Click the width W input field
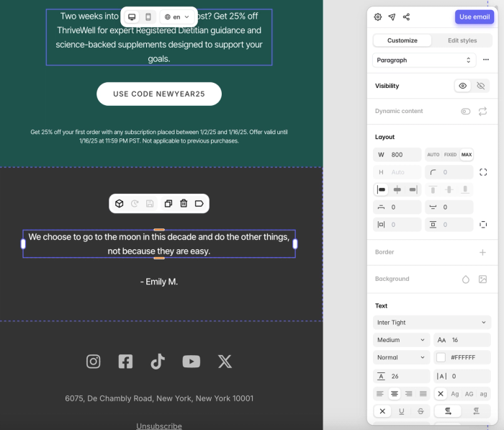 pos(397,155)
